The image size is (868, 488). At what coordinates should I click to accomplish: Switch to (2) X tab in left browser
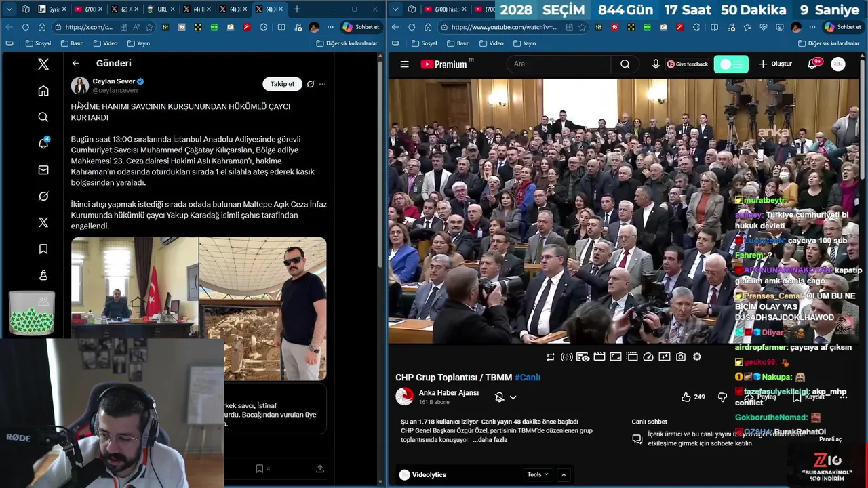(124, 9)
